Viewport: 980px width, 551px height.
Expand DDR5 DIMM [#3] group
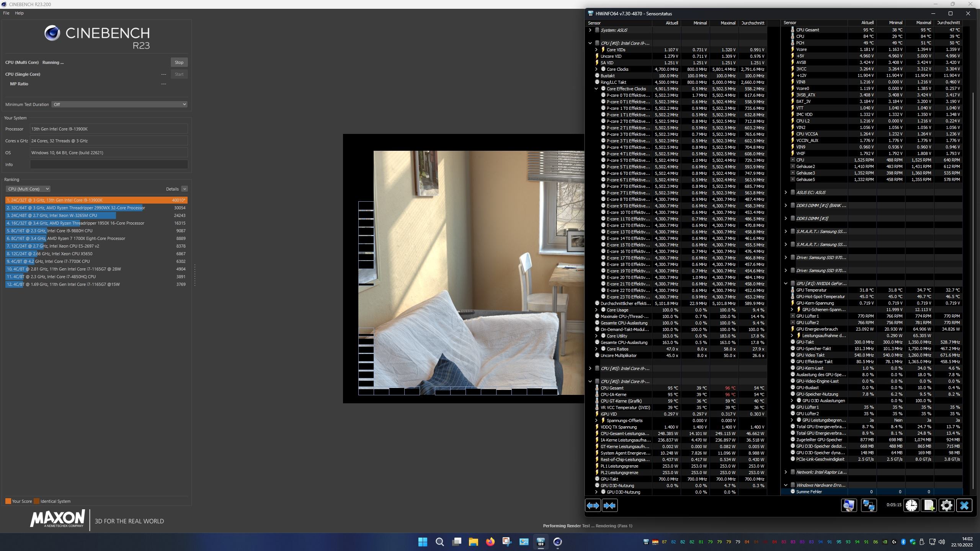(x=786, y=218)
